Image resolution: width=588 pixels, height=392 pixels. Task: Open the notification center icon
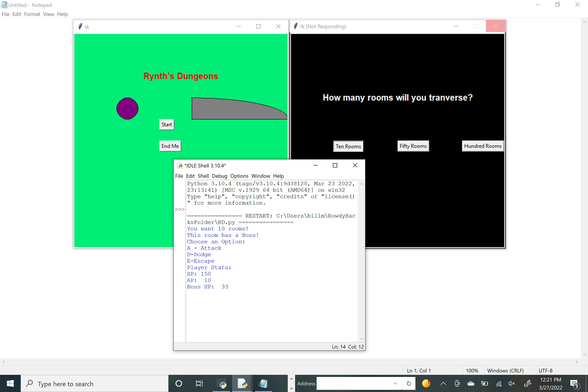(x=574, y=383)
